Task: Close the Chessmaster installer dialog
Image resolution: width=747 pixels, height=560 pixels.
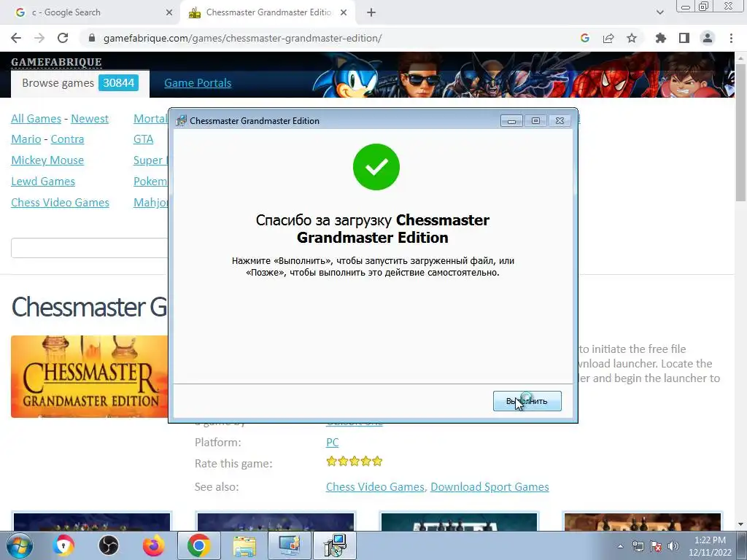Action: (x=560, y=121)
